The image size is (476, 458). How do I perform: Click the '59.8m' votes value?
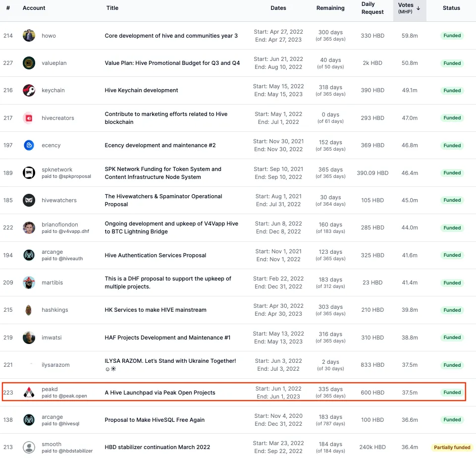click(x=410, y=36)
